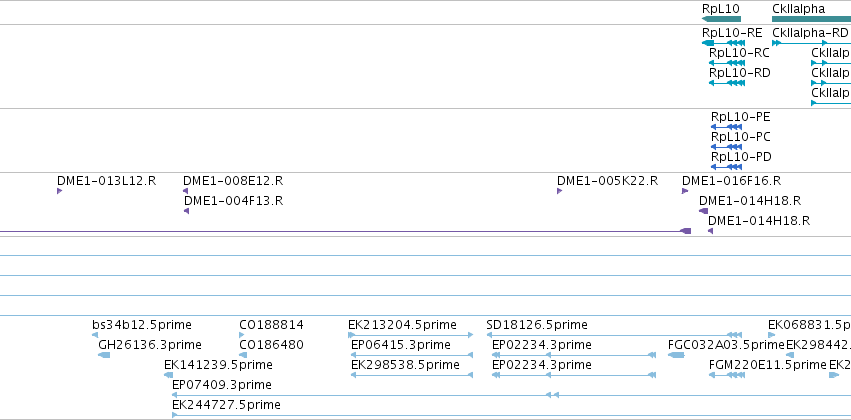851x420 pixels.
Task: Click the EK244727.5prime EST line
Action: [511, 415]
